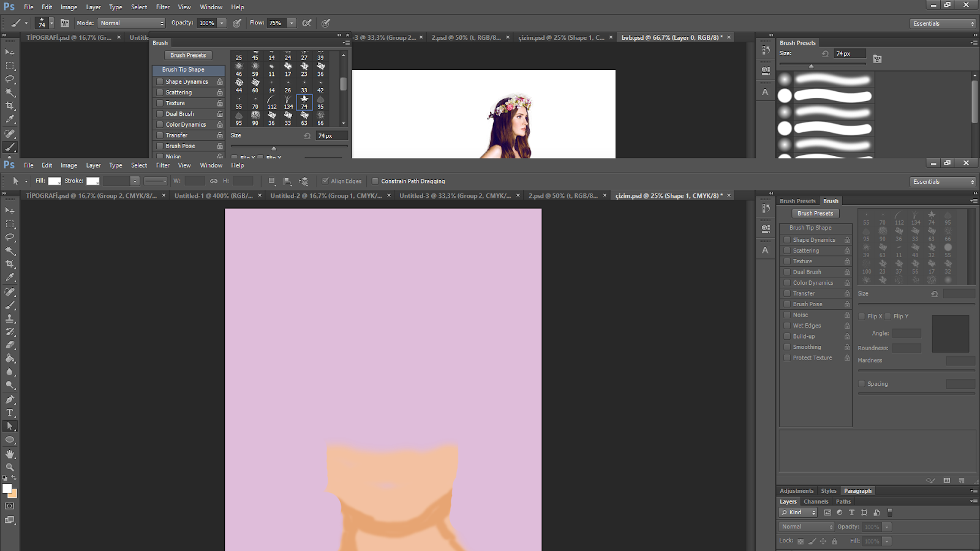Open path alignment icon in lower options bar

click(x=287, y=181)
